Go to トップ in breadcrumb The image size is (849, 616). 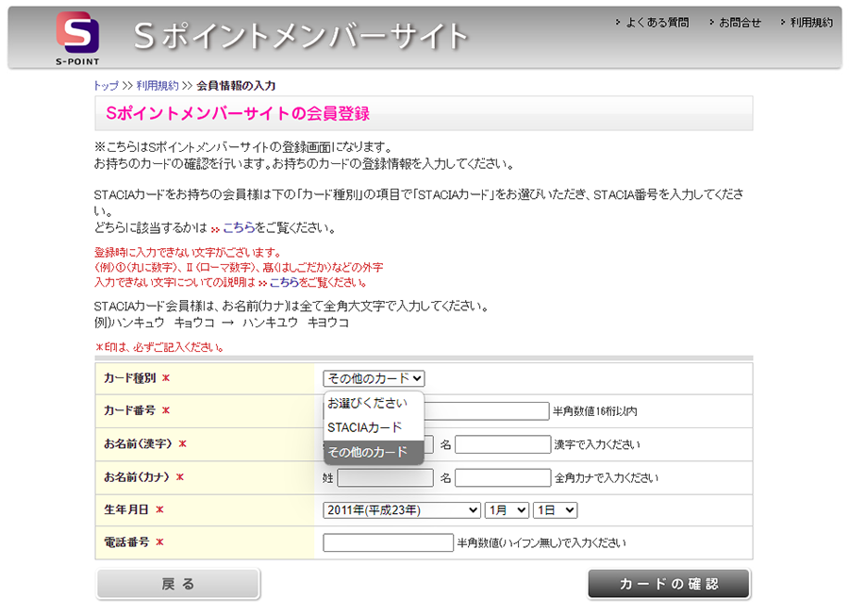[106, 86]
